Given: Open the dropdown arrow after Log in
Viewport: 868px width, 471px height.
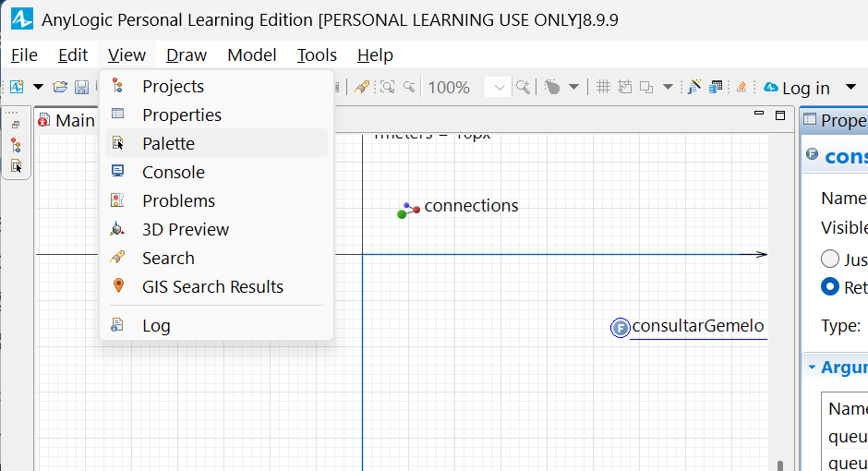Looking at the screenshot, I should 851,87.
